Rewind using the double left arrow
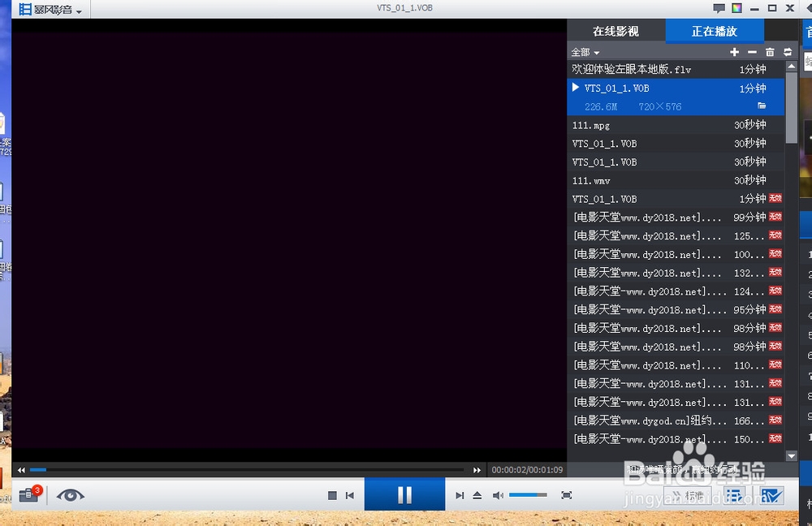This screenshot has height=526, width=812. pyautogui.click(x=21, y=470)
